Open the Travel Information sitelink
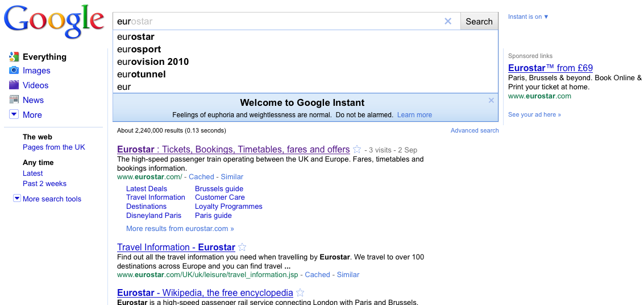Image resolution: width=644 pixels, height=305 pixels. pyautogui.click(x=156, y=197)
